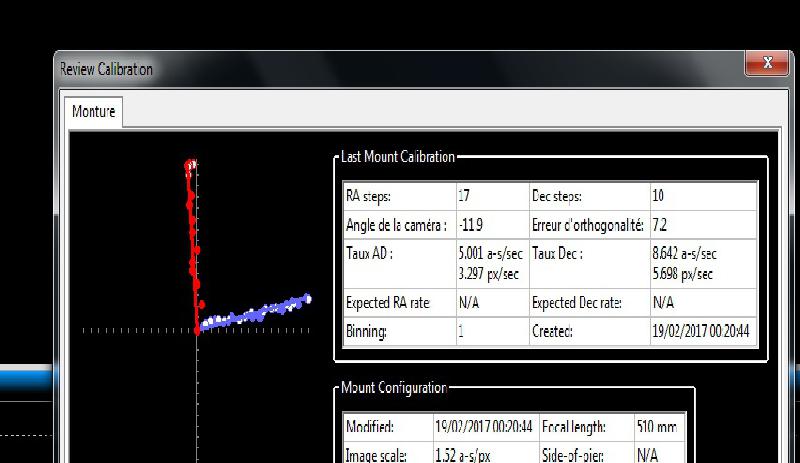Click the RA steps value 17

(x=464, y=196)
